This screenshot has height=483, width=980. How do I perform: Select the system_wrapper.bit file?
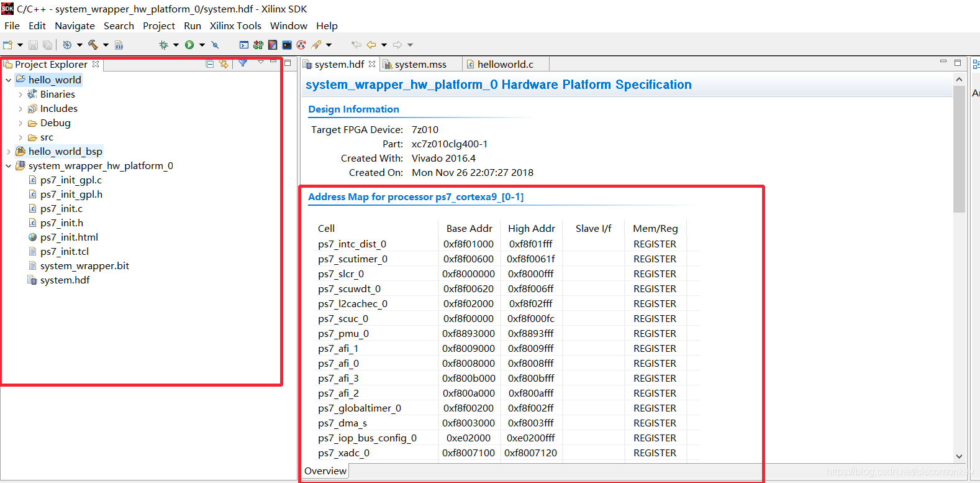[84, 266]
